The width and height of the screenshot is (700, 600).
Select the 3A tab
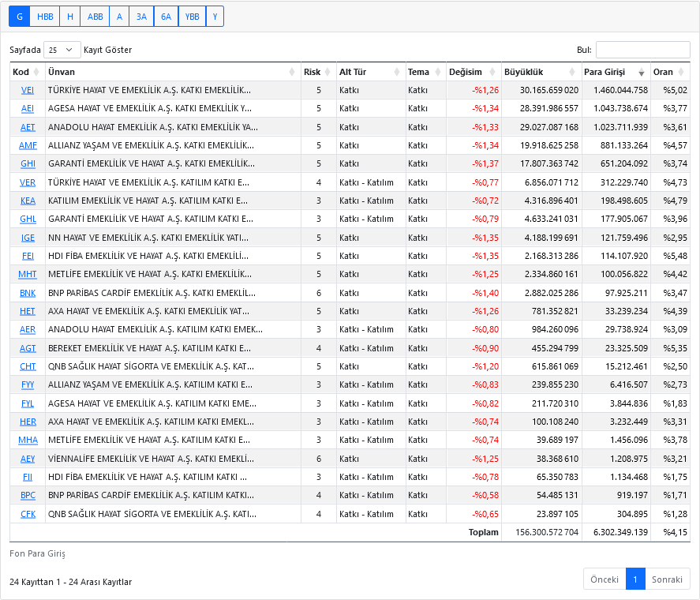click(x=141, y=17)
